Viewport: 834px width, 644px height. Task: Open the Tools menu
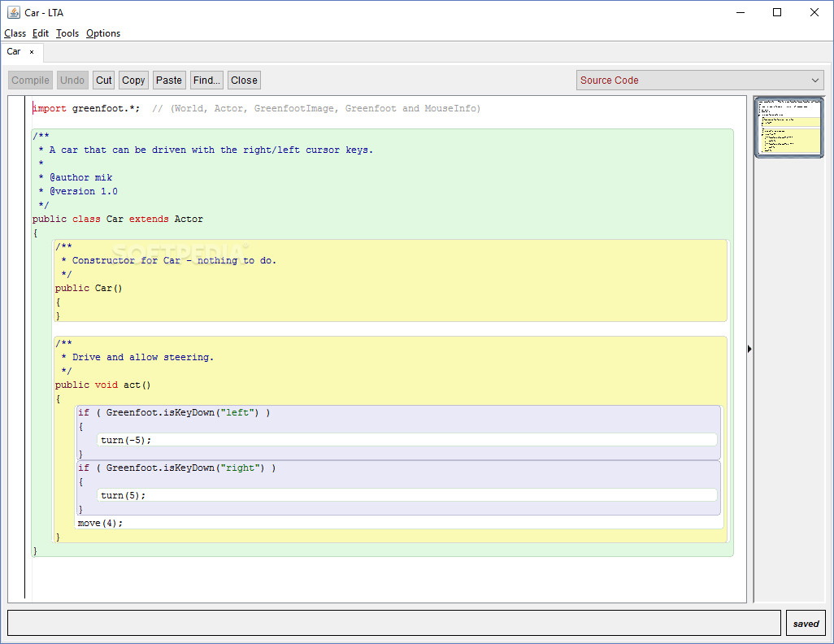(67, 33)
